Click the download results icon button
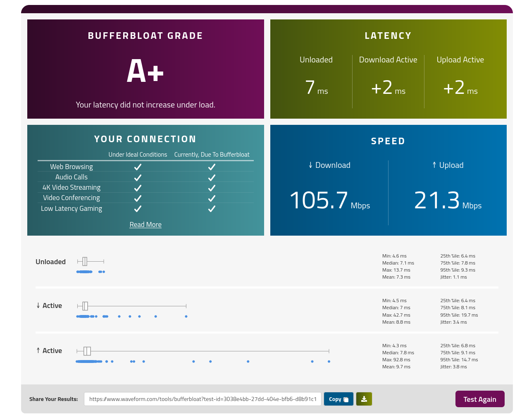The height and width of the screenshot is (420, 522). (364, 399)
